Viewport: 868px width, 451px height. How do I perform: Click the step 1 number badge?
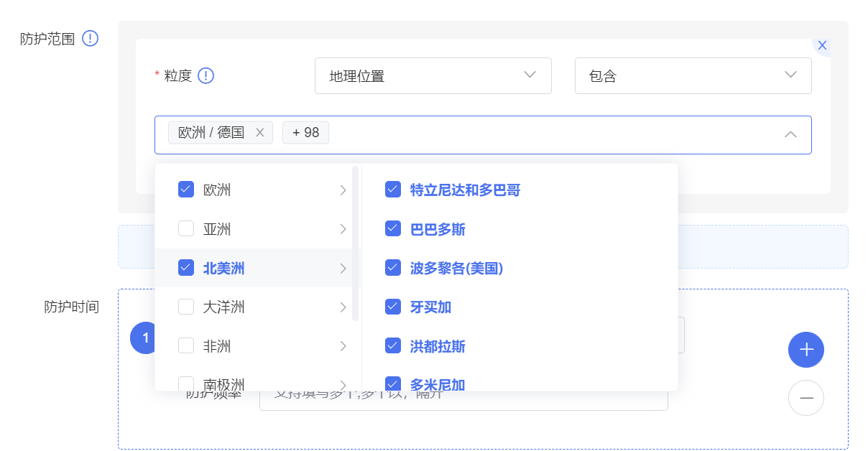coord(144,338)
